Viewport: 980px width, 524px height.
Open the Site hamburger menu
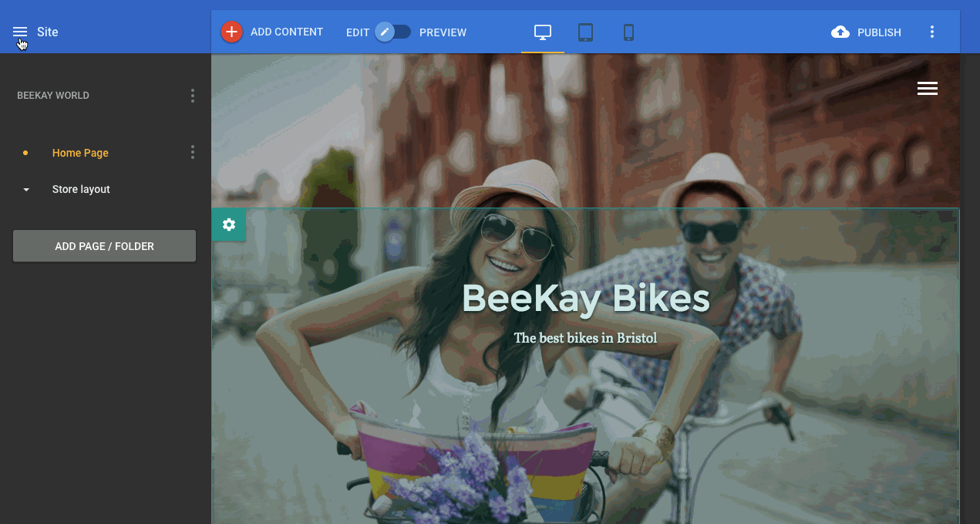tap(20, 32)
